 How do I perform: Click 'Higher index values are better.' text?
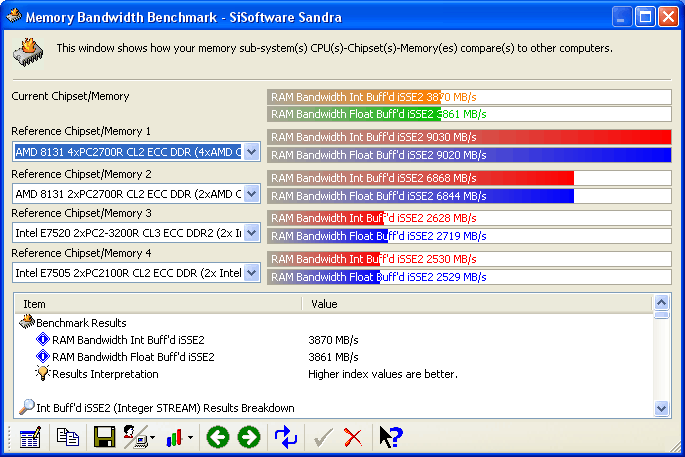click(383, 374)
